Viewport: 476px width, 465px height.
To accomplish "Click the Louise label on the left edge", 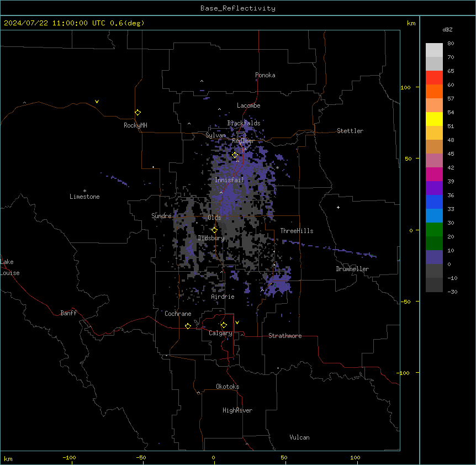I will pos(10,273).
